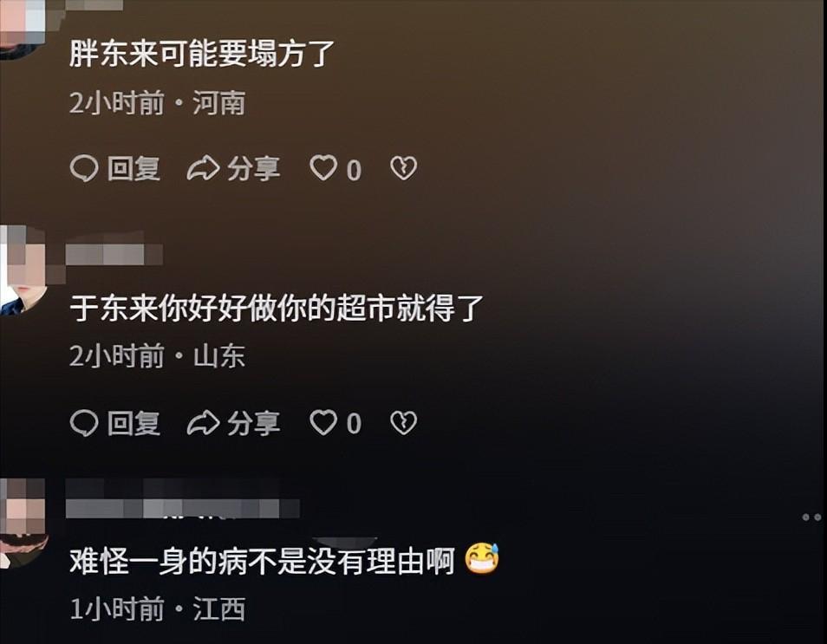Image resolution: width=827 pixels, height=644 pixels.
Task: Click the laughing-sweat emoji in Jiangxi comment
Action: [482, 558]
